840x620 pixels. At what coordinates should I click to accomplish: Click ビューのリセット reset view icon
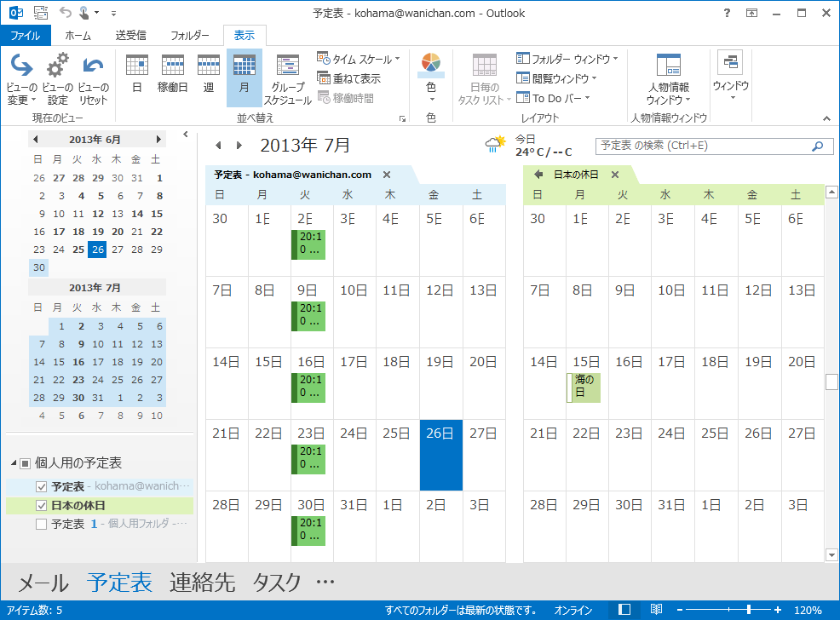coord(93,79)
